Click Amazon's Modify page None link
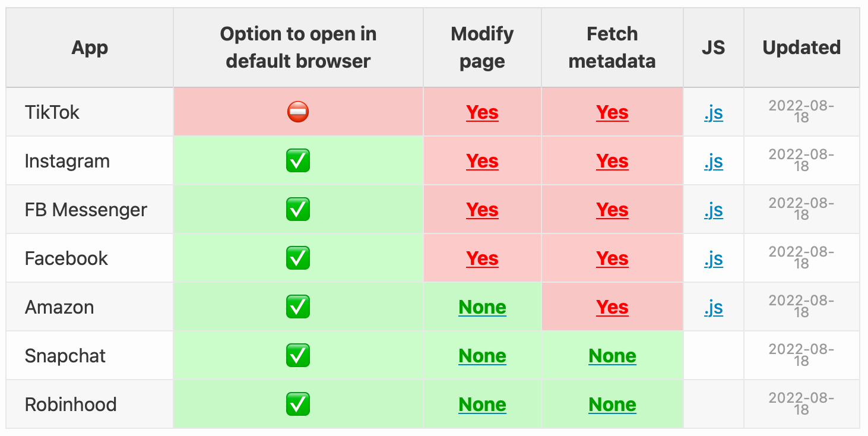The height and width of the screenshot is (436, 868). (x=482, y=307)
